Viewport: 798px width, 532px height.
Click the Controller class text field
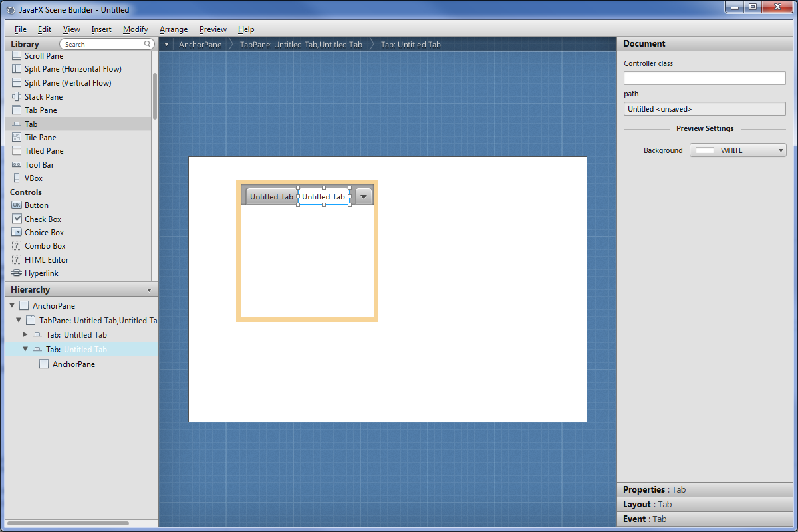[x=704, y=78]
